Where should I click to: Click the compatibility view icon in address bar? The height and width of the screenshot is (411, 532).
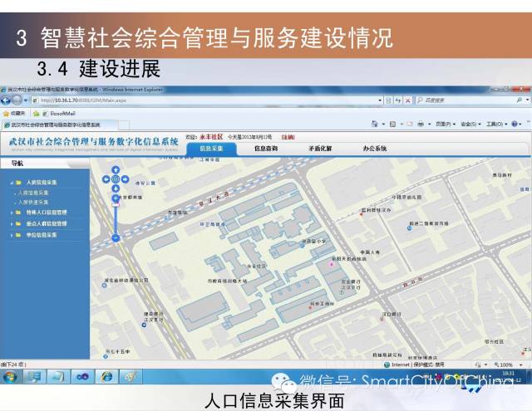pyautogui.click(x=389, y=100)
